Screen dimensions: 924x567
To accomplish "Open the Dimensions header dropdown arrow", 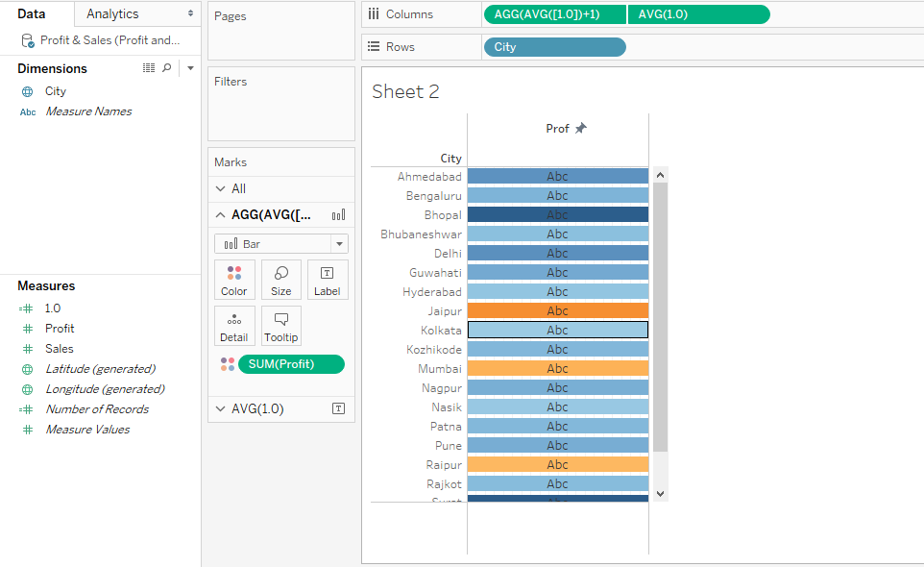I will (190, 68).
